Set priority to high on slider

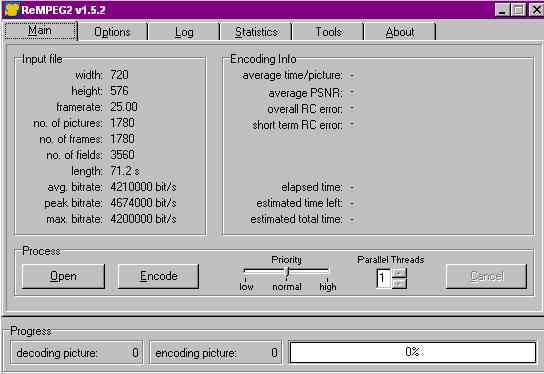pos(328,287)
